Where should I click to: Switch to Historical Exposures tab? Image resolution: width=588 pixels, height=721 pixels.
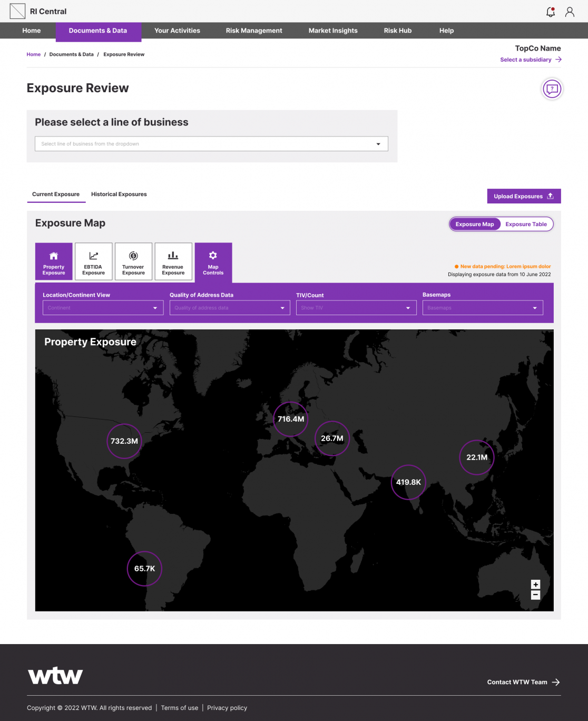(x=119, y=194)
